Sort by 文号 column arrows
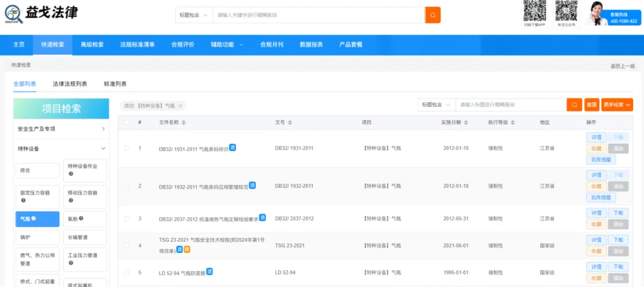 [x=290, y=122]
